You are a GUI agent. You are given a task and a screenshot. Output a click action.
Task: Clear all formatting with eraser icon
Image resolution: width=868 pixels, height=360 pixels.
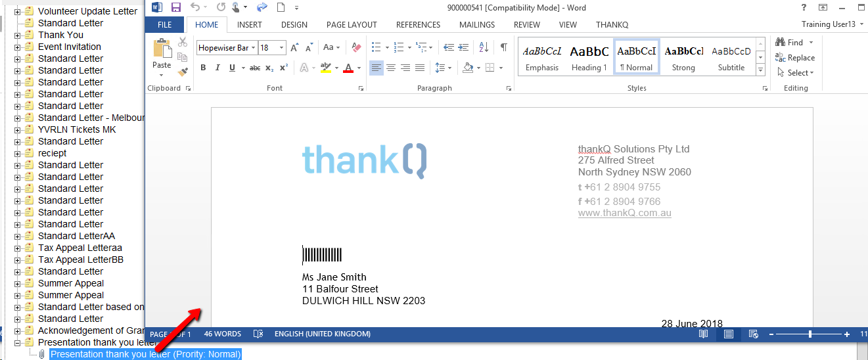(x=357, y=47)
